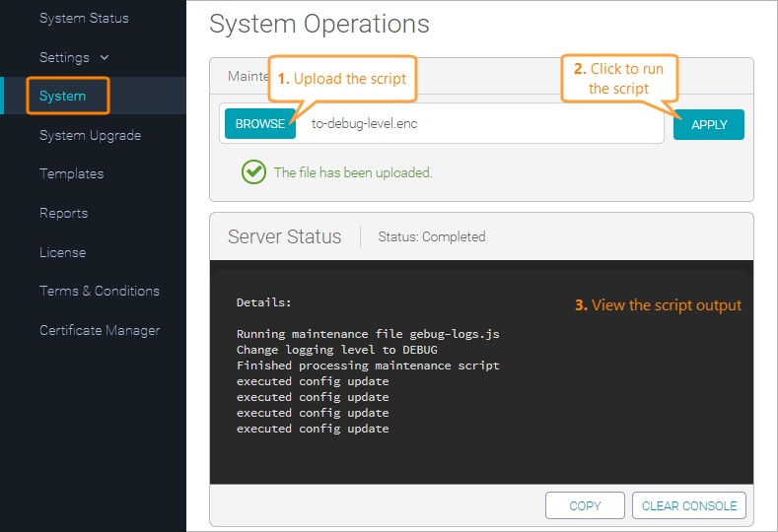Click the green upload success checkmark icon
Screen dimensions: 778x532
[x=254, y=171]
